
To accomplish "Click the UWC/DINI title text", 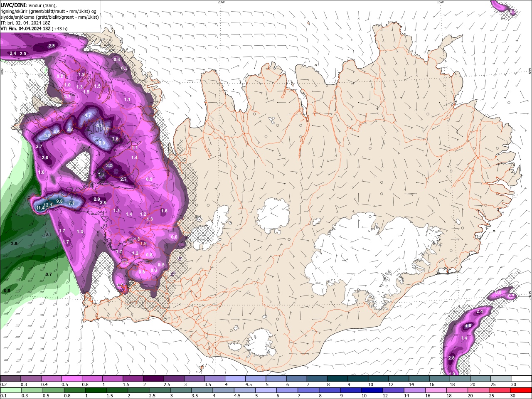I will 13,5.
